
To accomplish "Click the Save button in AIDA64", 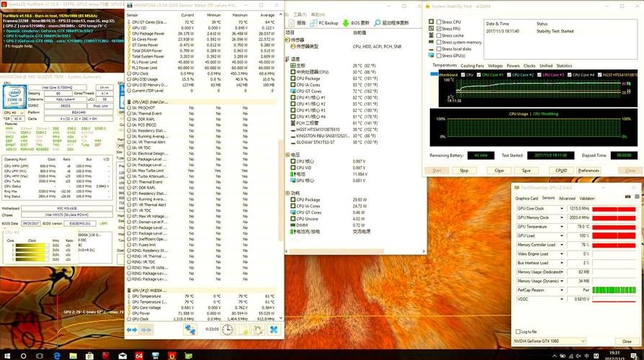I will pos(526,171).
